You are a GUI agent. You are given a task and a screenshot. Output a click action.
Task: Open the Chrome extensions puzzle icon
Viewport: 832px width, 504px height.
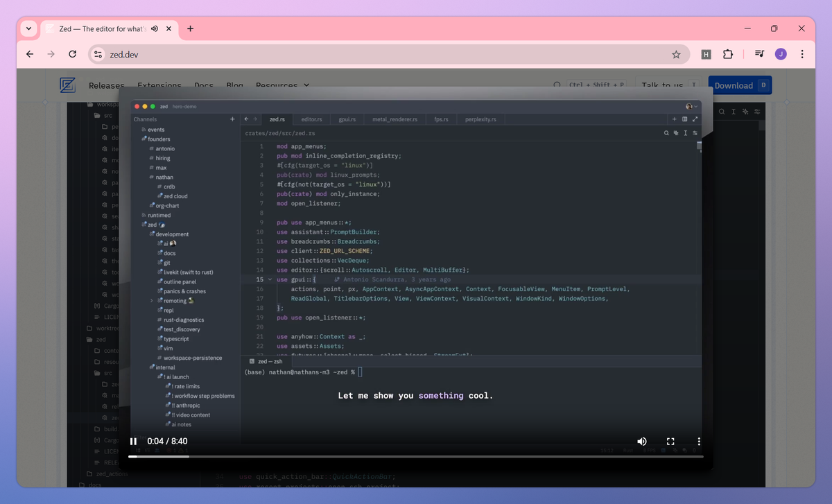[x=728, y=54]
